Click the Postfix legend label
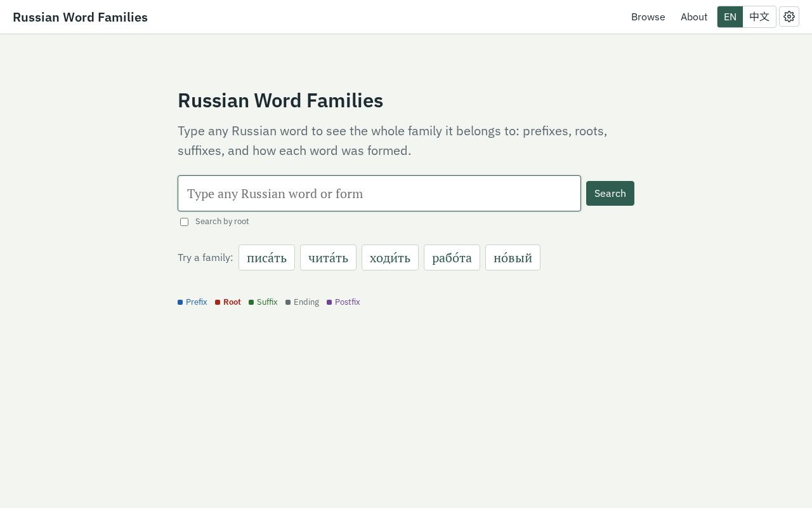 348,302
